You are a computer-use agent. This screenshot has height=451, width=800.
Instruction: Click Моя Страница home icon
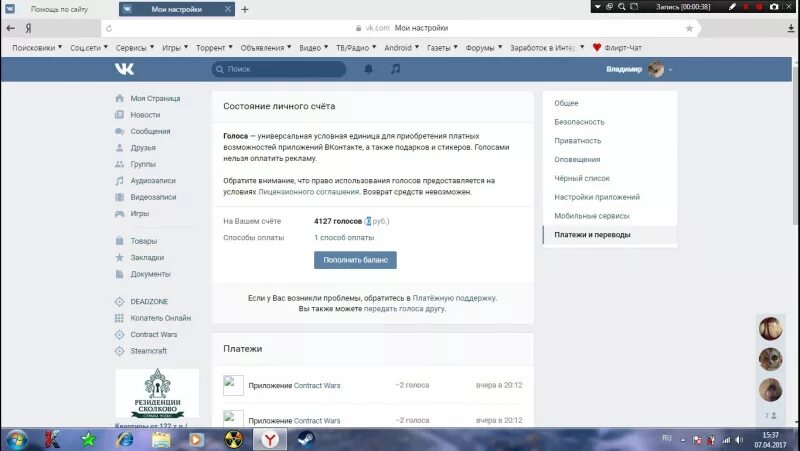[x=119, y=98]
